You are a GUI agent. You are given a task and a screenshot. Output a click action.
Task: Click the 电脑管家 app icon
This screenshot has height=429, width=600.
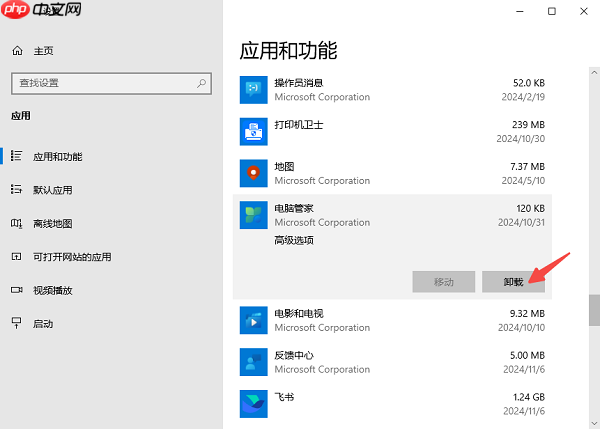[x=254, y=215]
